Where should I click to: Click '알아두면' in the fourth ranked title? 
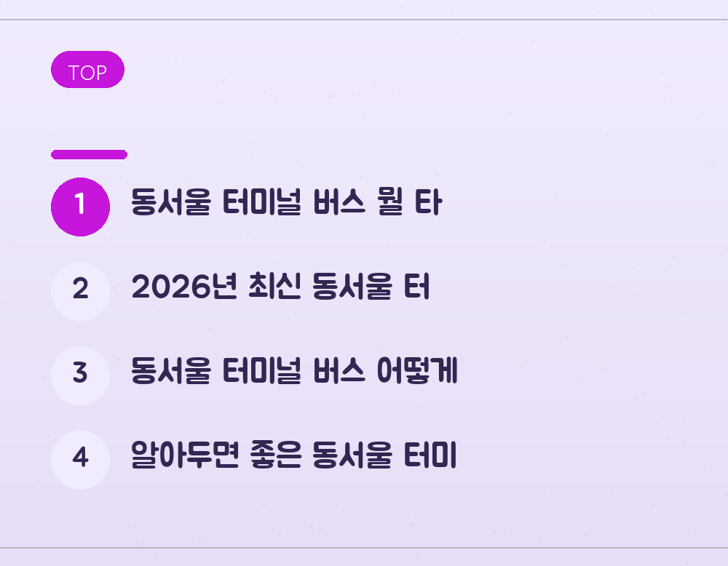(x=185, y=455)
